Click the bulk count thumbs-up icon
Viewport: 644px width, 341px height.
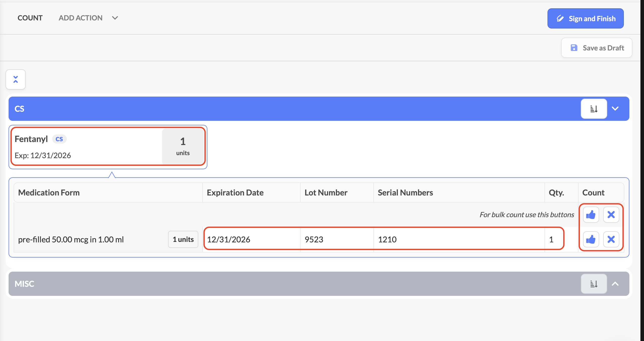click(591, 215)
